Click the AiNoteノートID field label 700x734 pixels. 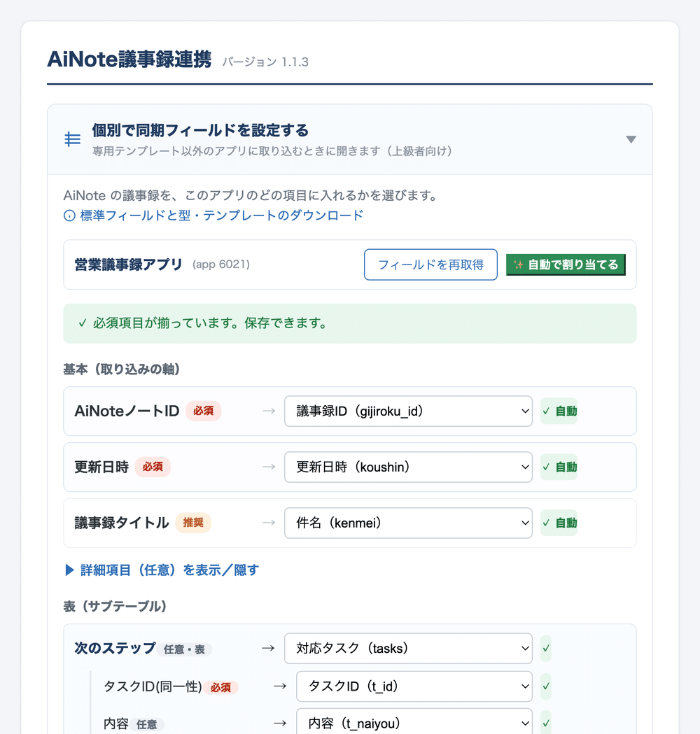127,411
